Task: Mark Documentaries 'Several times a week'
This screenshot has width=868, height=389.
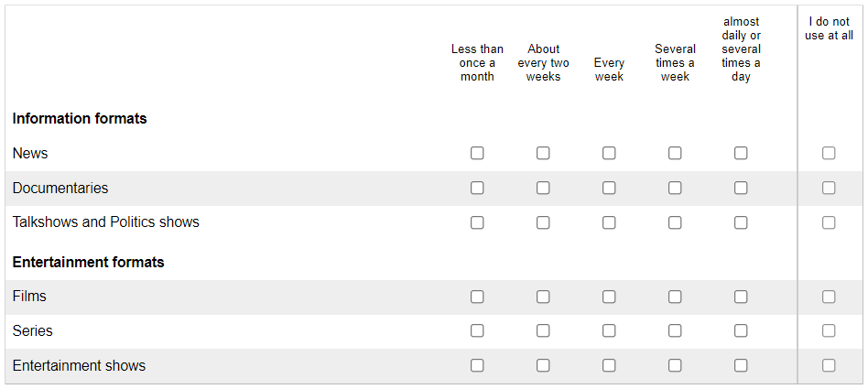Action: click(x=674, y=189)
